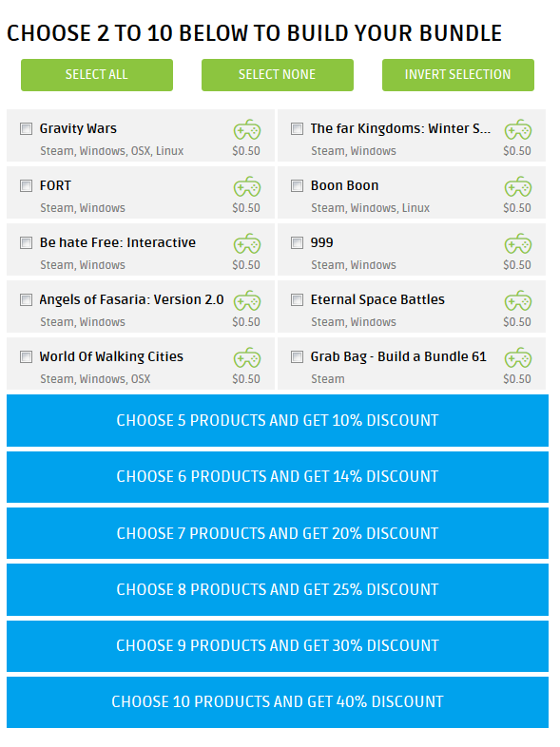Open the Grab Bag - Build a Bundle 61 title

coord(398,356)
